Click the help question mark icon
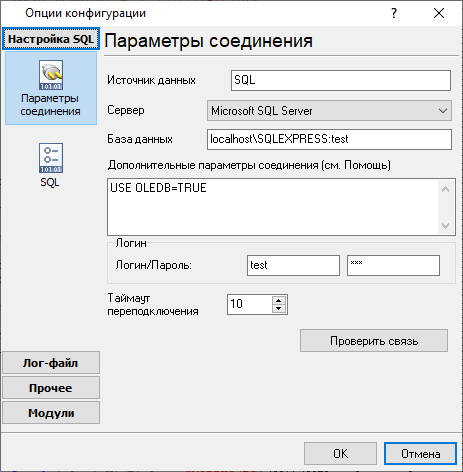This screenshot has width=463, height=472. (x=394, y=13)
